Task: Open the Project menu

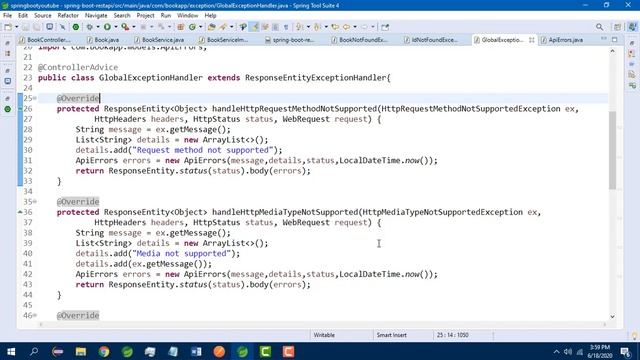Action: (x=145, y=16)
